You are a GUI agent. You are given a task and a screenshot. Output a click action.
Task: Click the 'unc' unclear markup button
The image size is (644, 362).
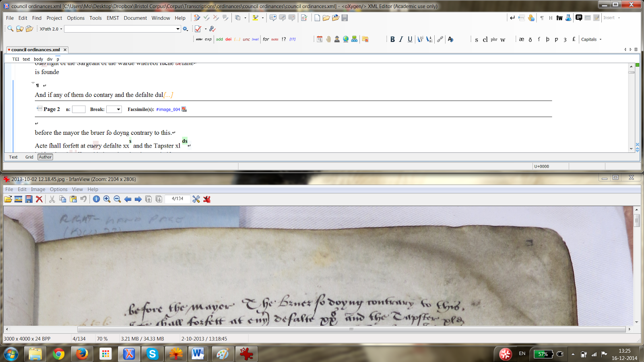(x=246, y=39)
